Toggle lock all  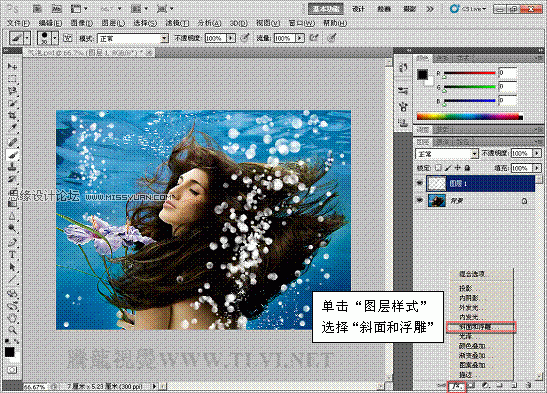pyautogui.click(x=467, y=168)
